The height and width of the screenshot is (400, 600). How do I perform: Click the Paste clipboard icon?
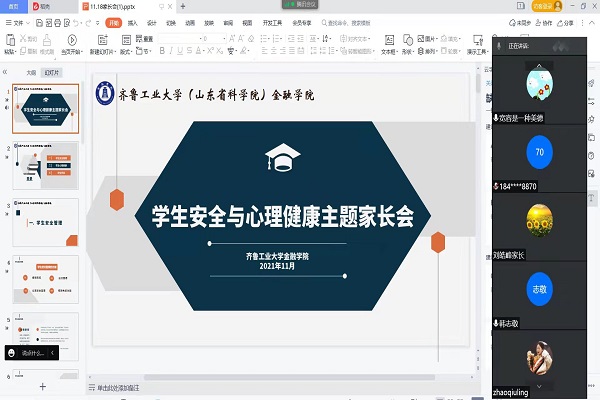pyautogui.click(x=10, y=40)
